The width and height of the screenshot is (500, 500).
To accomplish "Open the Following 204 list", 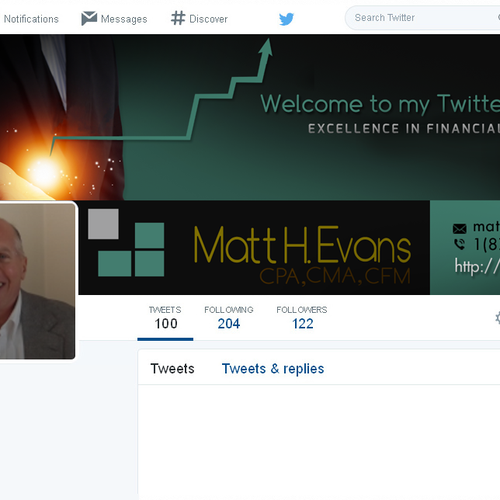I will click(x=229, y=318).
